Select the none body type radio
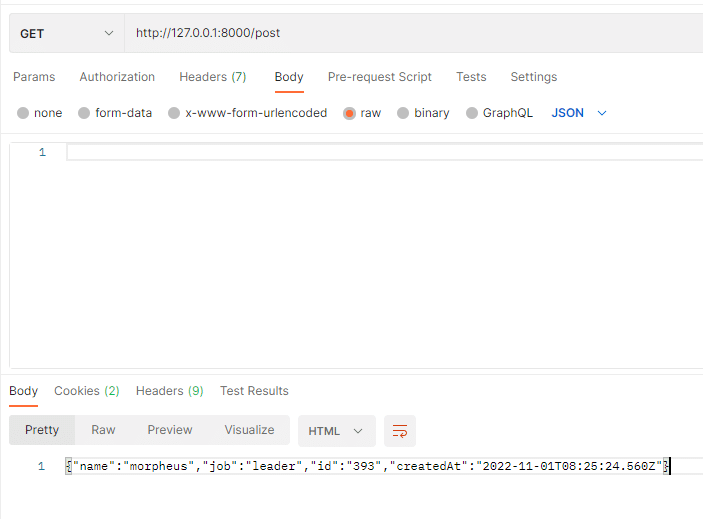Viewport: 703px width, 519px height. click(x=23, y=113)
